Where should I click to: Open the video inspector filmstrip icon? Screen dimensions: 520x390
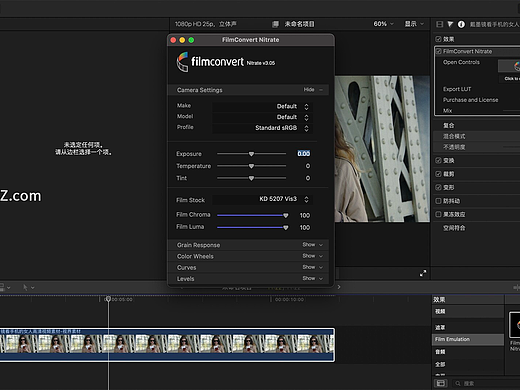click(x=440, y=24)
